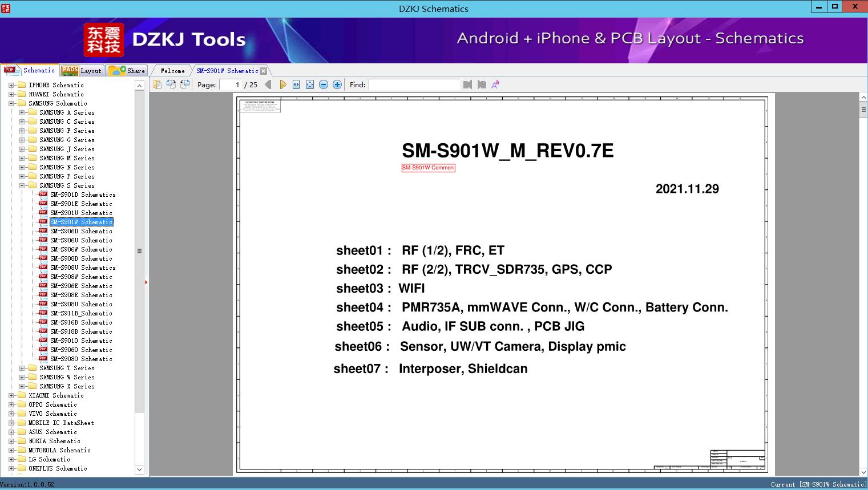Open the Share tab
868x490 pixels.
click(x=127, y=71)
